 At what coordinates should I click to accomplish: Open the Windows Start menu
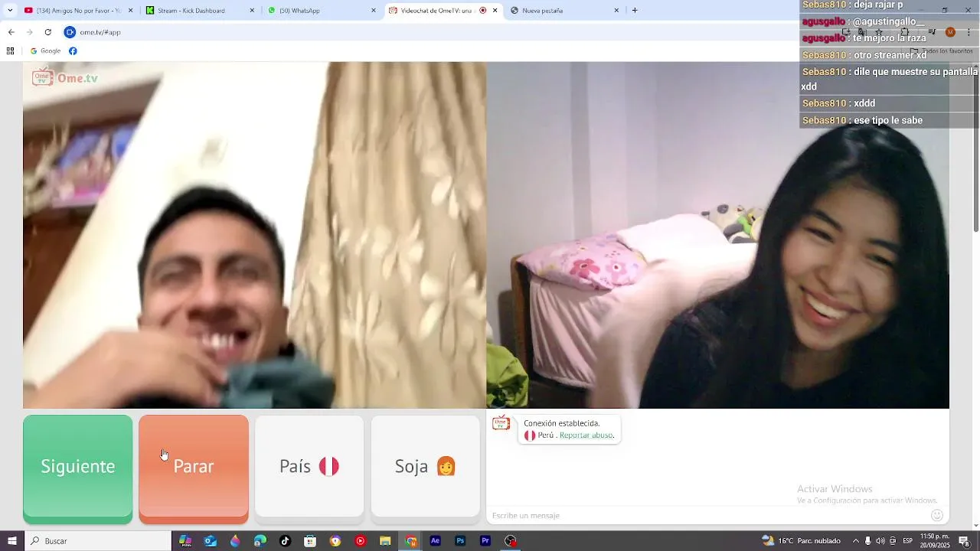pyautogui.click(x=12, y=541)
